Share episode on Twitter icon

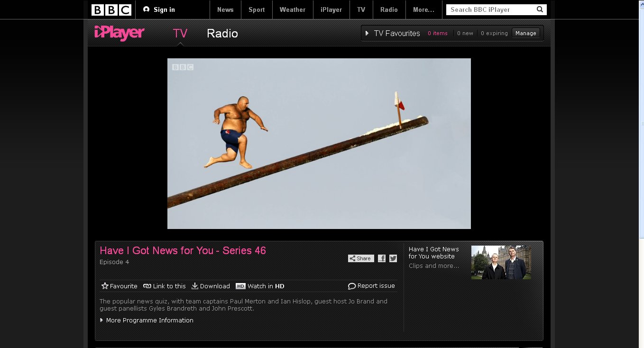(393, 258)
